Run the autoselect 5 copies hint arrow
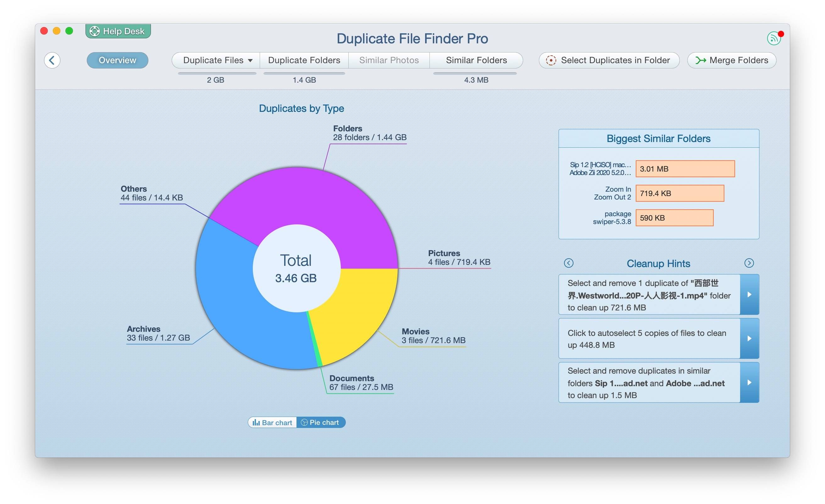The image size is (825, 504). tap(749, 338)
